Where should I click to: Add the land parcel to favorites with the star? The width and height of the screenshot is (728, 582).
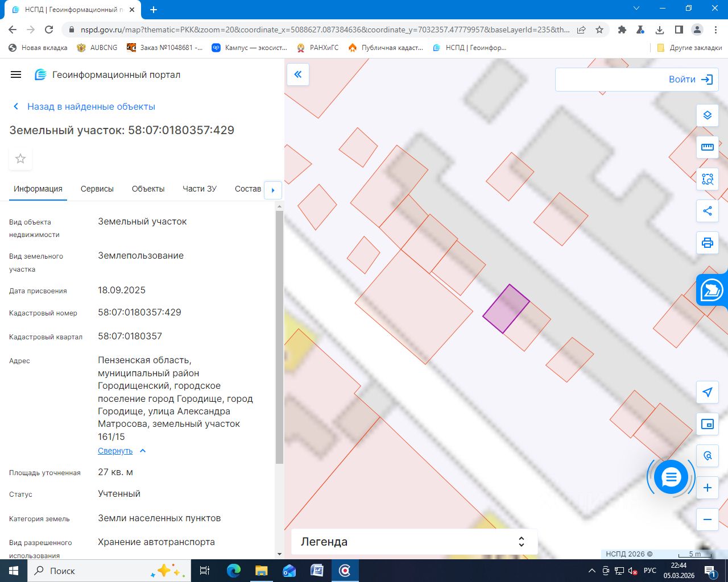pos(20,159)
